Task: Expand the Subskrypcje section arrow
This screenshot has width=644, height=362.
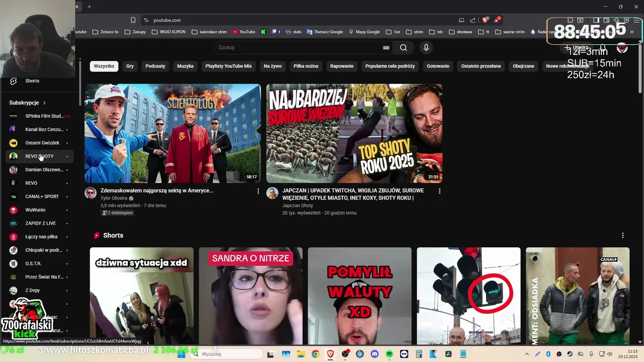Action: pyautogui.click(x=44, y=103)
